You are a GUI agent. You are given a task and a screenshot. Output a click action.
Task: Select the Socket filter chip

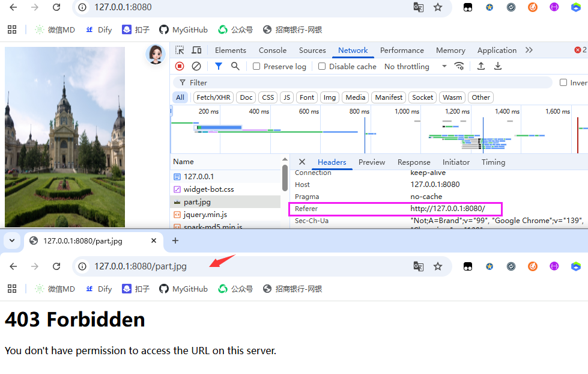423,97
